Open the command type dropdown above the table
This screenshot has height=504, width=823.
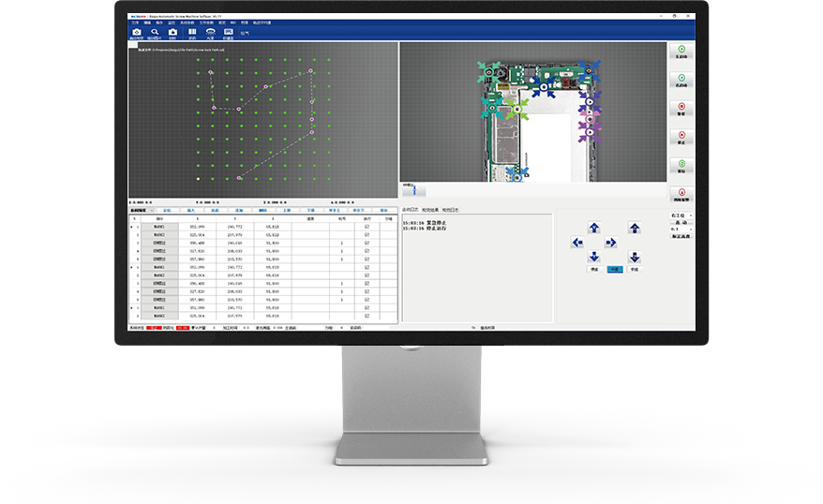[x=142, y=211]
